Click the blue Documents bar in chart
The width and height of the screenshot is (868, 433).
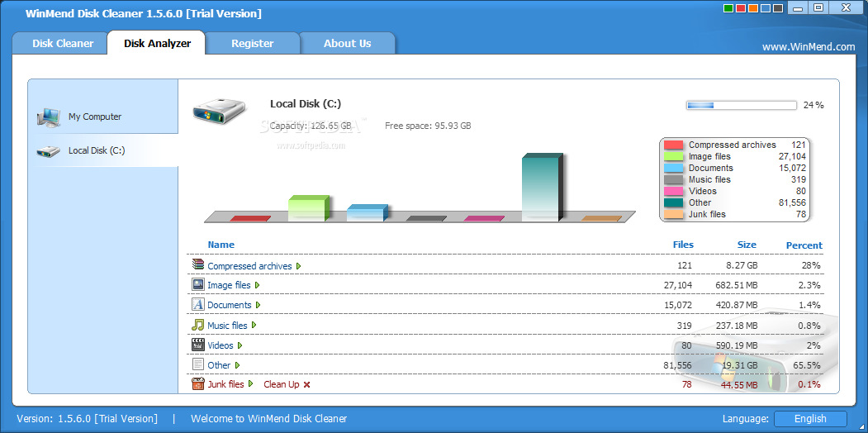tap(367, 213)
